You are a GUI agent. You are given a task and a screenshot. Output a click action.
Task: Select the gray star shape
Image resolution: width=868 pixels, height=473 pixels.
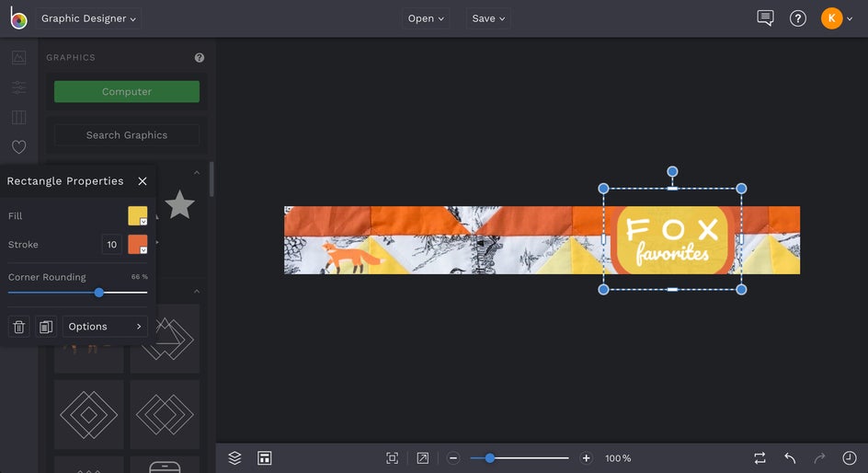coord(179,204)
